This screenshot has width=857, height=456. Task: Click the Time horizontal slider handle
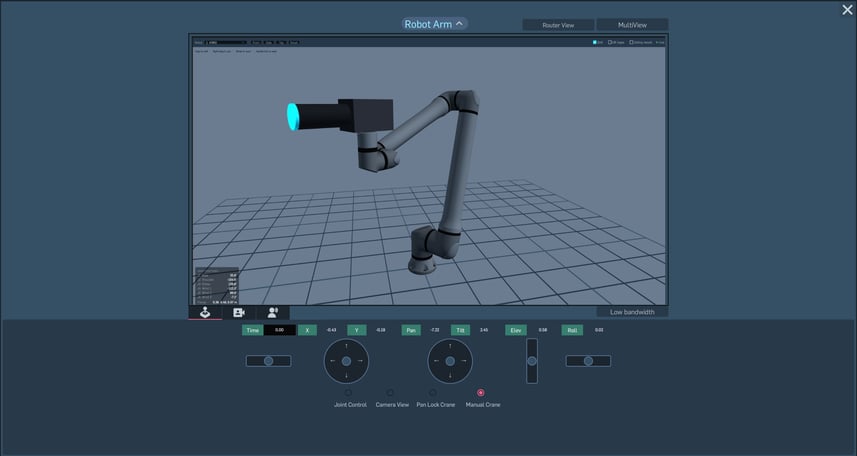point(268,361)
